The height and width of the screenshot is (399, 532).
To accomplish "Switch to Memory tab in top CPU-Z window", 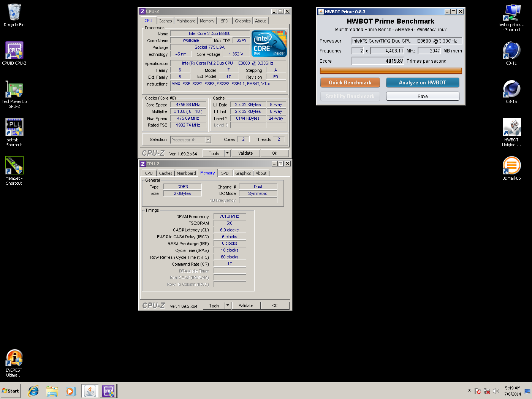I will click(x=207, y=21).
